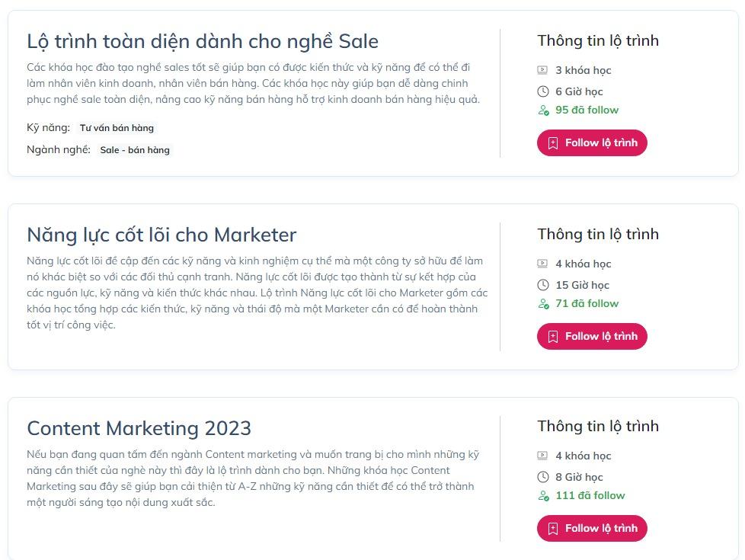Screen dimensions: 745x560
Task: Select the Tư vấn bán hàng skill tag
Action: [x=117, y=128]
